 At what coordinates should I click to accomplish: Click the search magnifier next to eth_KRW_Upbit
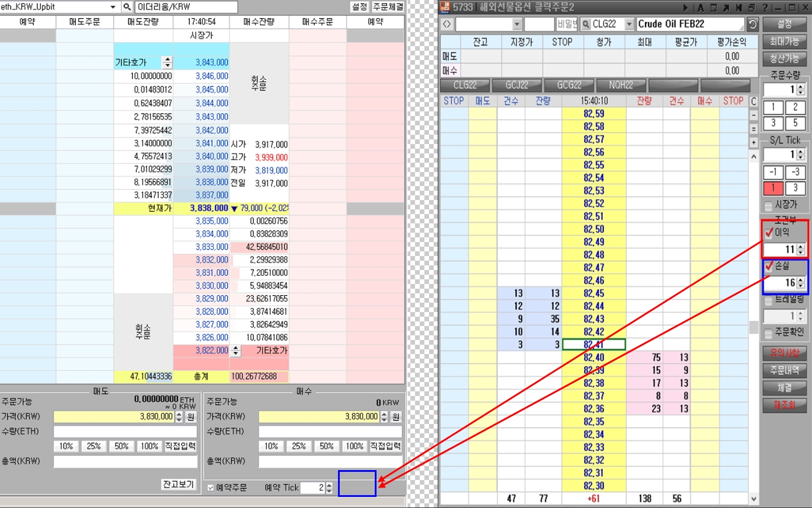point(127,7)
